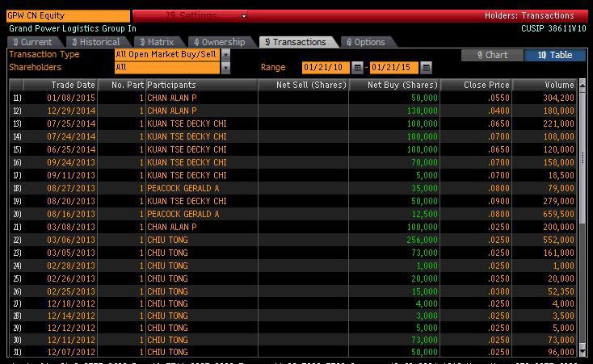Open the Settings dropdown menu

[x=191, y=15]
